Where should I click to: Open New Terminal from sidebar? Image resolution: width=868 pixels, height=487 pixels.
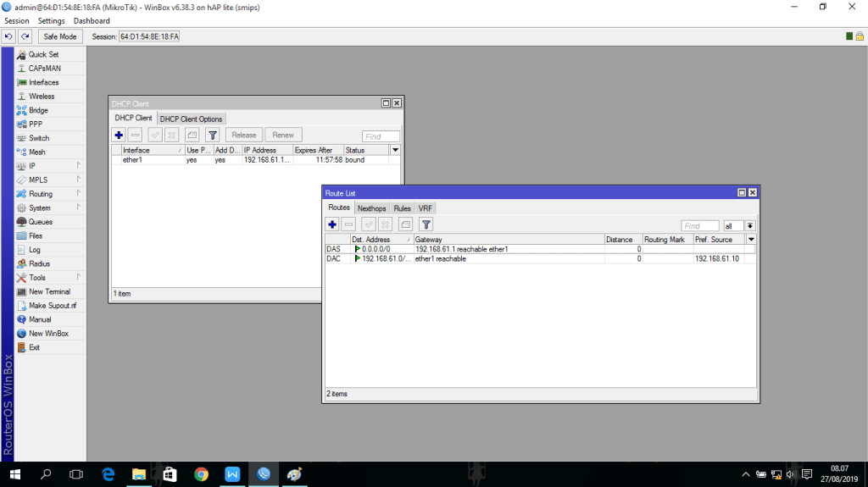[x=49, y=291]
